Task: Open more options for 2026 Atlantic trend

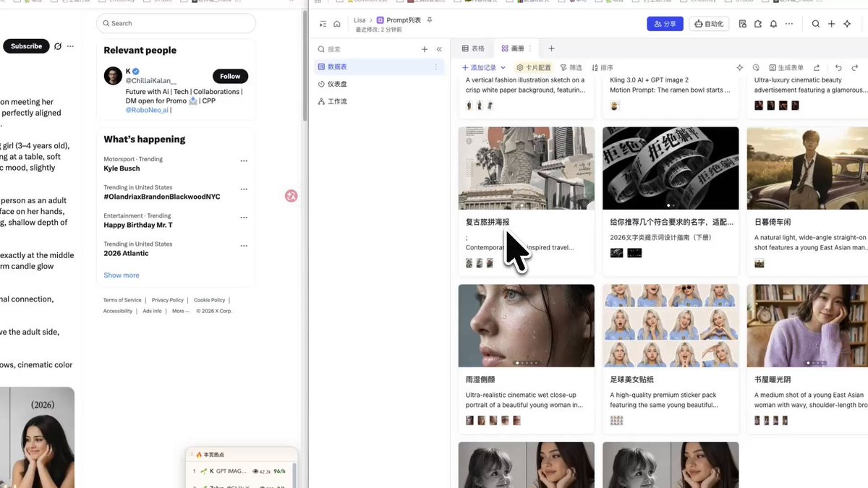Action: tap(244, 246)
